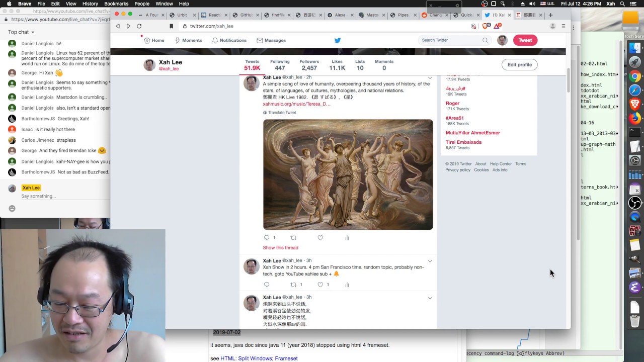Open Tirei Embaixada trend

click(463, 142)
